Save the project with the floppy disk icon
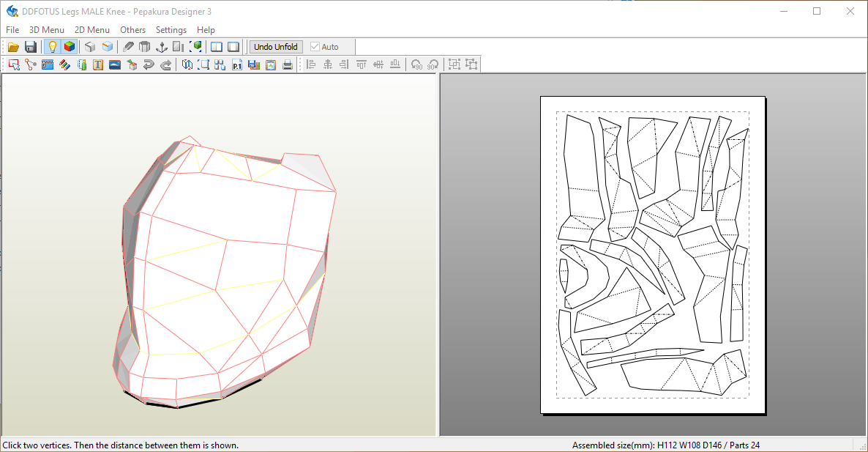This screenshot has height=452, width=868. point(31,47)
